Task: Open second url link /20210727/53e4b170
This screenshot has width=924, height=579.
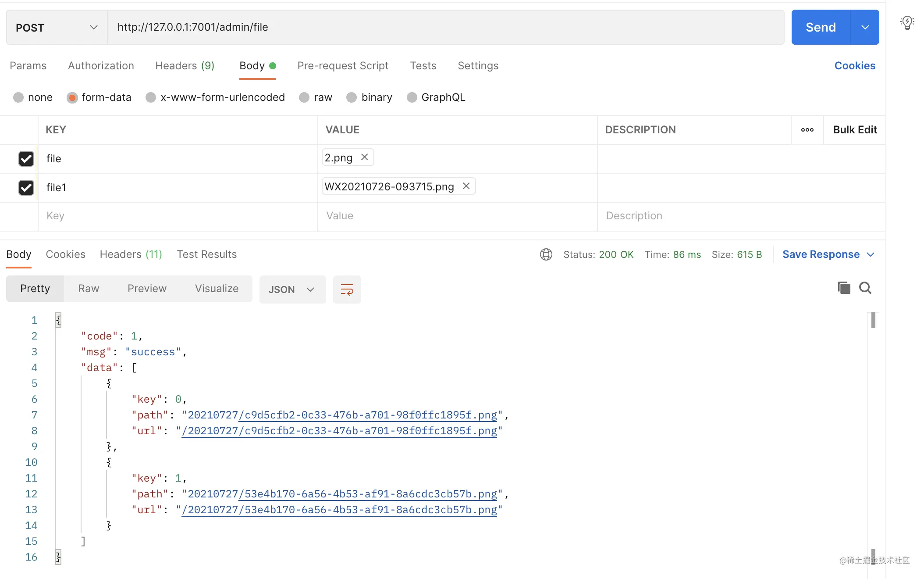Action: [339, 510]
